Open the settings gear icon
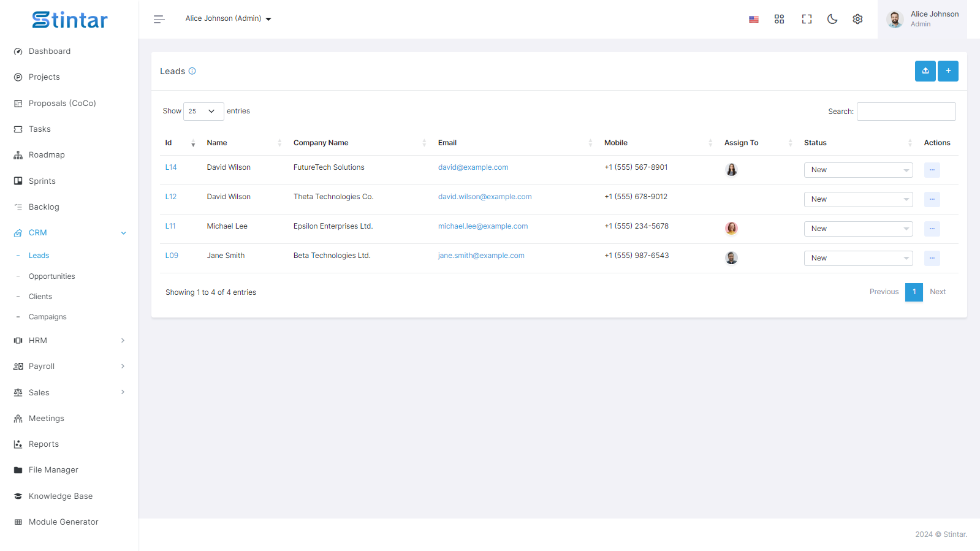Image resolution: width=980 pixels, height=551 pixels. 857,19
